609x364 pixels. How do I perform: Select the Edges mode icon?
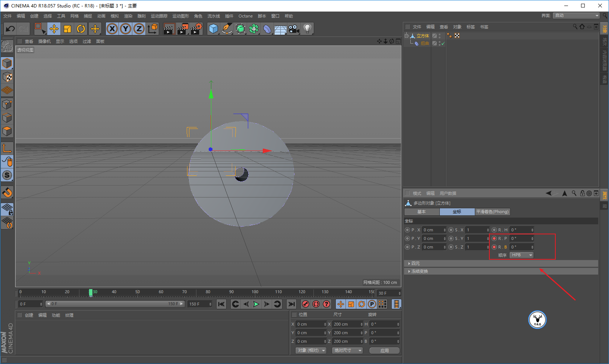pyautogui.click(x=7, y=118)
